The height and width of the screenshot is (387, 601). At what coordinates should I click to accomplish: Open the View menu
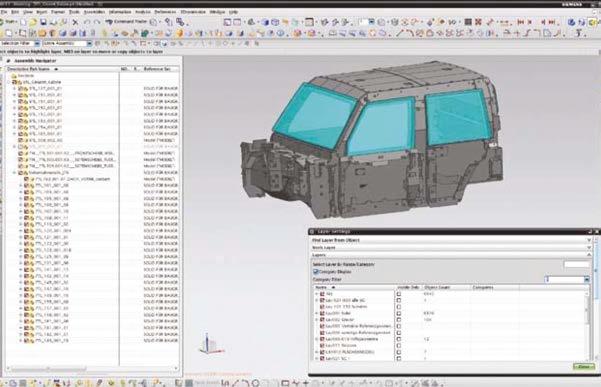click(x=28, y=12)
